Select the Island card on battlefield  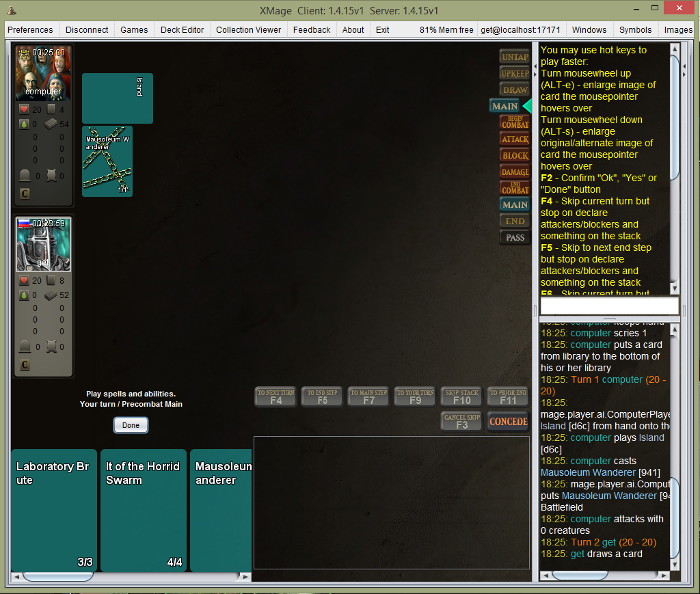click(118, 98)
